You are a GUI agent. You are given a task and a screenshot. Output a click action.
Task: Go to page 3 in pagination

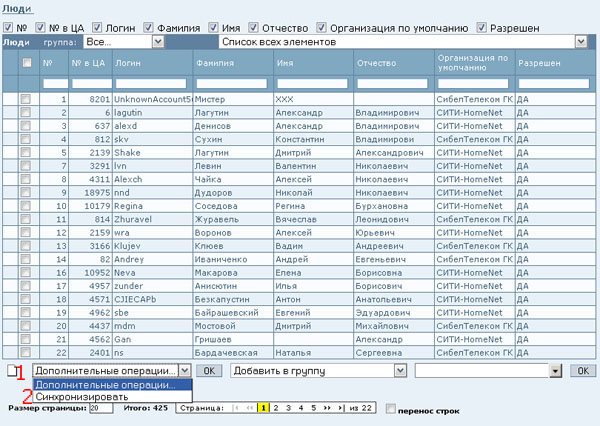[x=288, y=409]
